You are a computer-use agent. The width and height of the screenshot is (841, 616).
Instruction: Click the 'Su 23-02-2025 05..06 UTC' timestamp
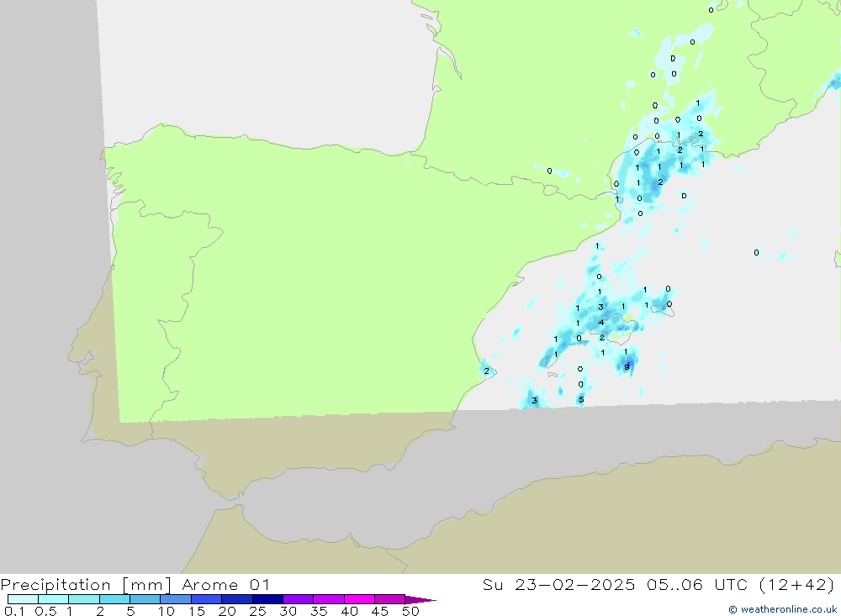pos(615,584)
